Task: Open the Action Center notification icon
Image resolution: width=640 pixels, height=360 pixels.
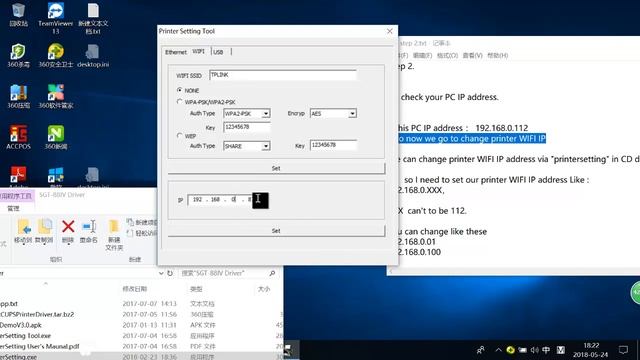Action: (x=623, y=350)
